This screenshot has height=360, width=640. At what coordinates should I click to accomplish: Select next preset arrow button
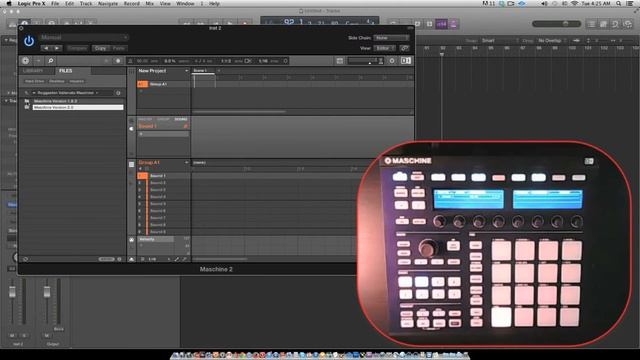click(x=57, y=48)
